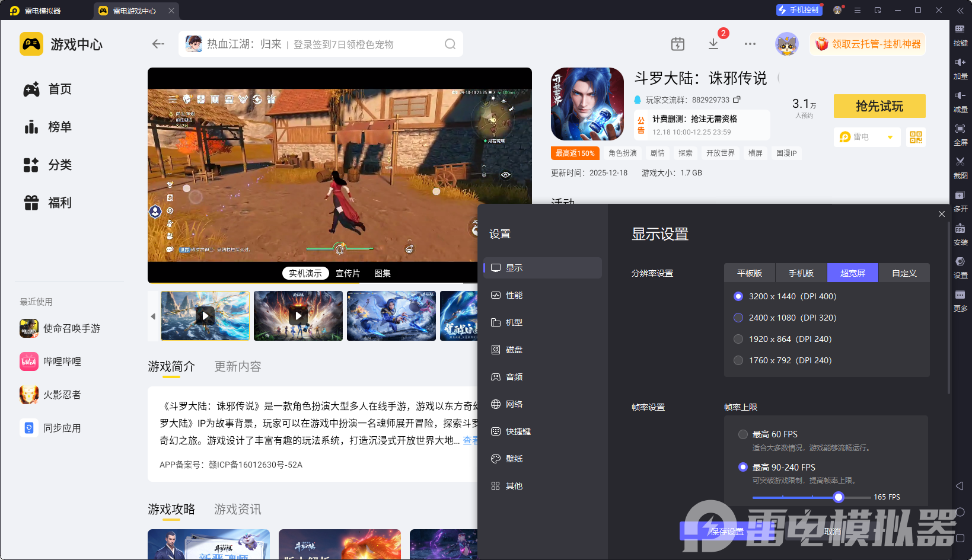Open the 按键 keymapping tool in sidebar
The height and width of the screenshot is (560, 972).
(x=960, y=35)
